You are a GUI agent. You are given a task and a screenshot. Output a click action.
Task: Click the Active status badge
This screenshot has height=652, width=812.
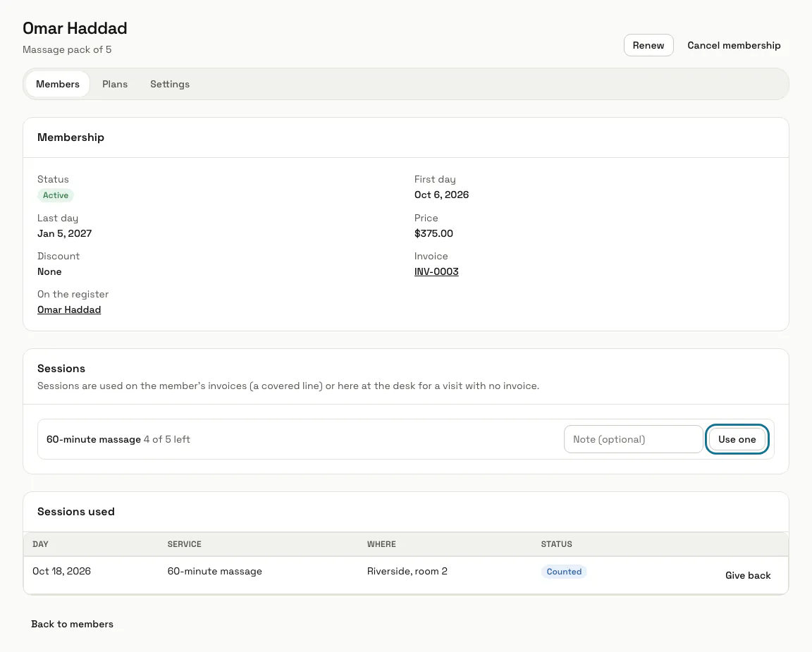pyautogui.click(x=56, y=195)
